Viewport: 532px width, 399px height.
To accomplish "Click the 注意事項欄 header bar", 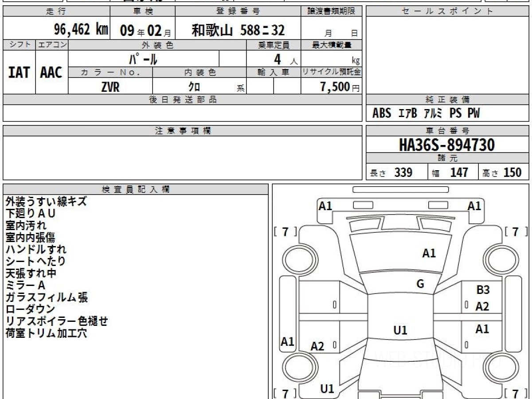I will tap(182, 131).
